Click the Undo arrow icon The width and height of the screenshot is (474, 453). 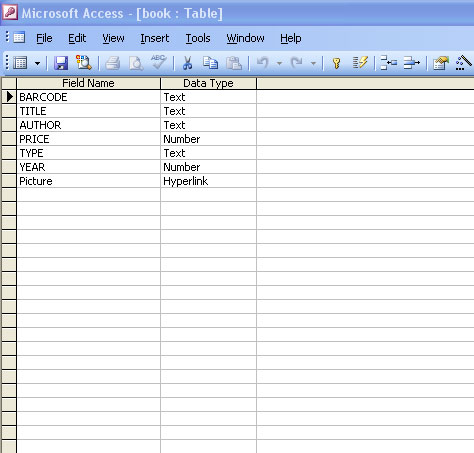coord(263,63)
